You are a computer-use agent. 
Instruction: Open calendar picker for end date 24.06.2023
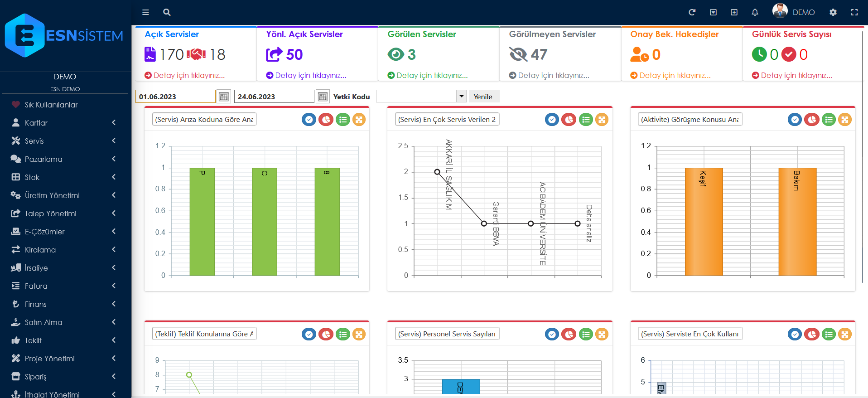[x=323, y=97]
